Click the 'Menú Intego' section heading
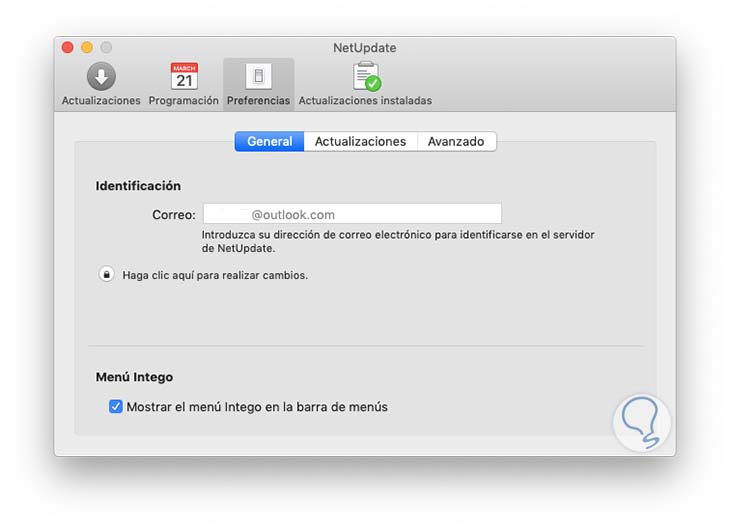This screenshot has width=730, height=528. pyautogui.click(x=134, y=377)
